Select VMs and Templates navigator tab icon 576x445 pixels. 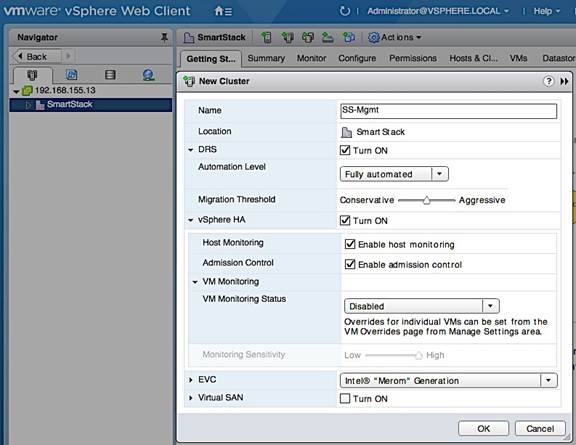(71, 75)
